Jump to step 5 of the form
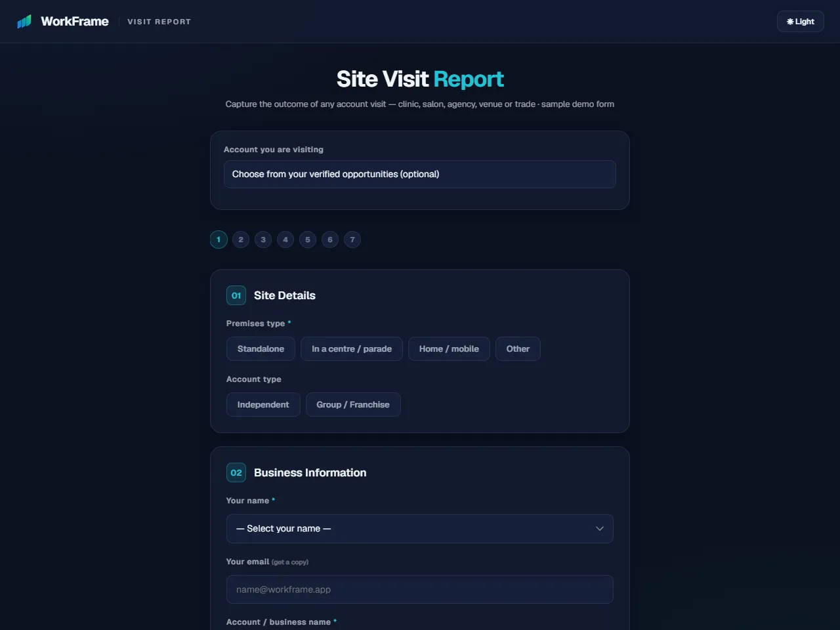The width and height of the screenshot is (840, 630). click(x=308, y=240)
